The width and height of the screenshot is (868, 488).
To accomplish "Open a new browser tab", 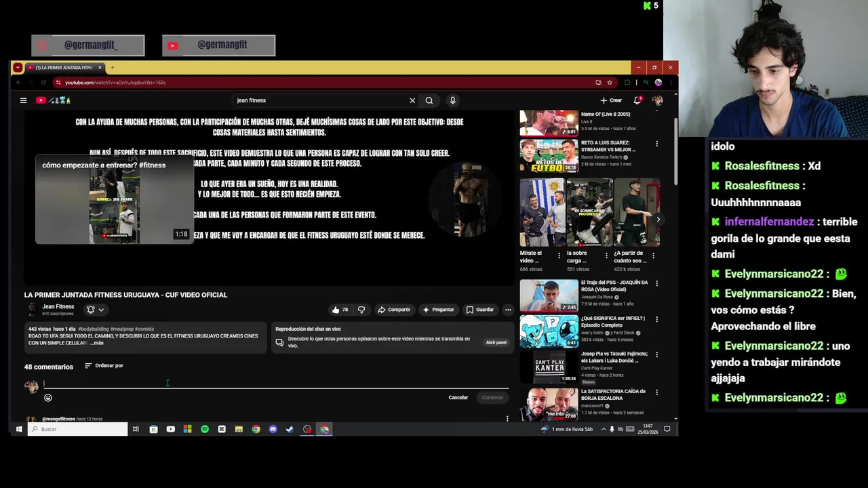I will (112, 68).
